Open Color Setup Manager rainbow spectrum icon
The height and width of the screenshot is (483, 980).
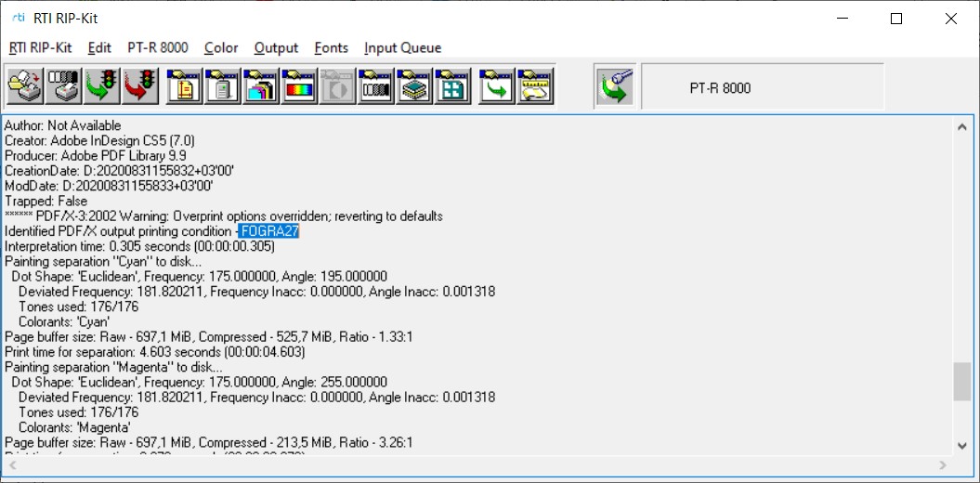[299, 86]
